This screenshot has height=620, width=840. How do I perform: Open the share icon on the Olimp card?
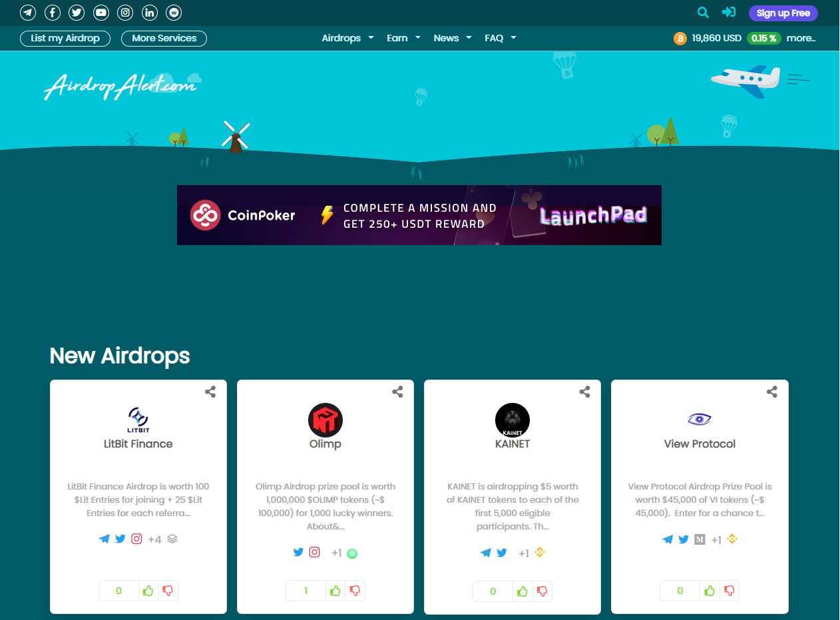(397, 392)
